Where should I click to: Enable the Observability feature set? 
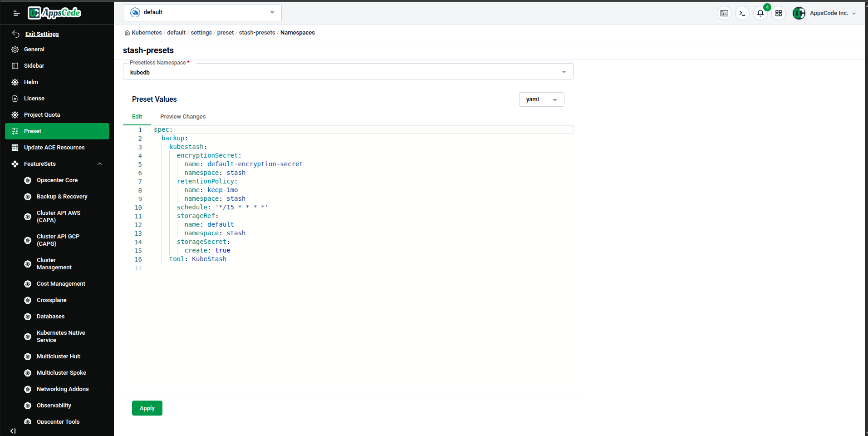pyautogui.click(x=28, y=405)
